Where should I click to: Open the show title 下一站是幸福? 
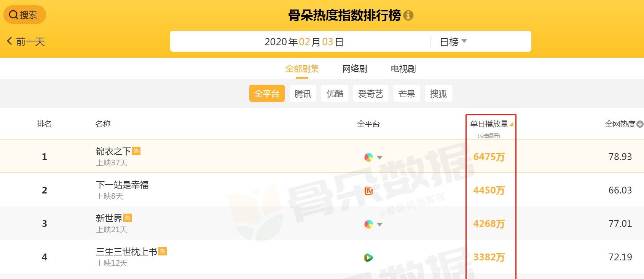[122, 185]
